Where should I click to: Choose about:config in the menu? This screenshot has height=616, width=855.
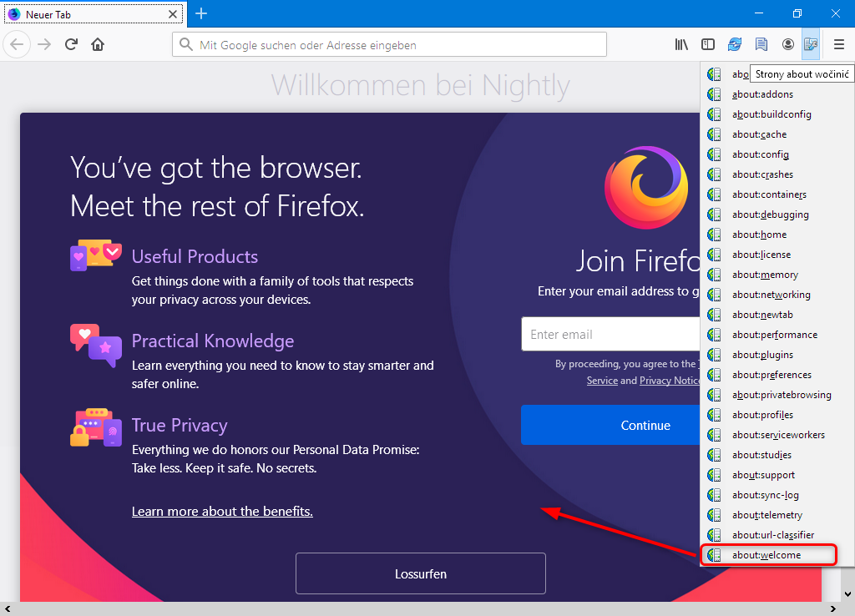[777, 154]
